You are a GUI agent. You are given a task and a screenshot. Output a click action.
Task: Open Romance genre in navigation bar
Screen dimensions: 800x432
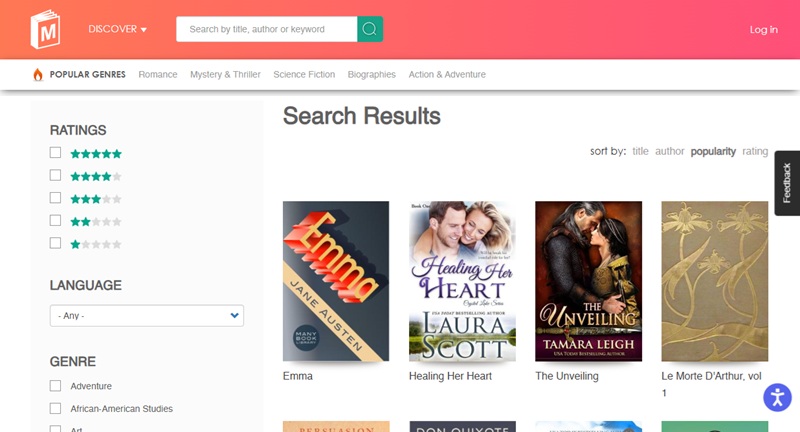[x=158, y=74]
